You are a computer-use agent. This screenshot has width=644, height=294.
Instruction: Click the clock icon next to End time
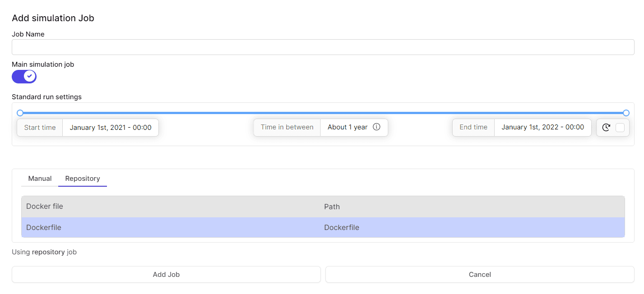click(606, 128)
